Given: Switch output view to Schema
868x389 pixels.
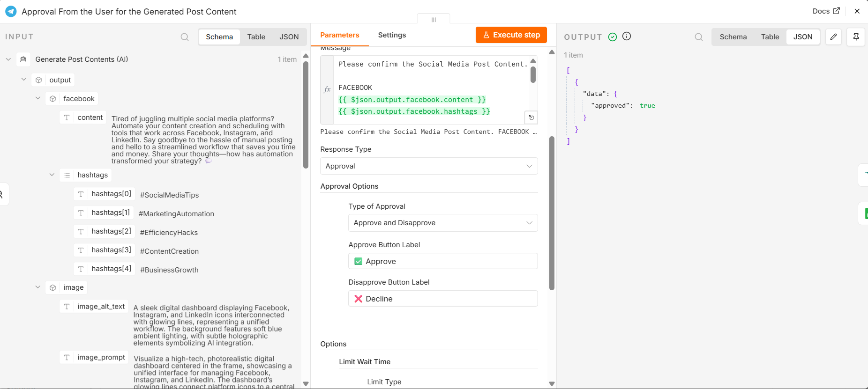Looking at the screenshot, I should pos(733,37).
